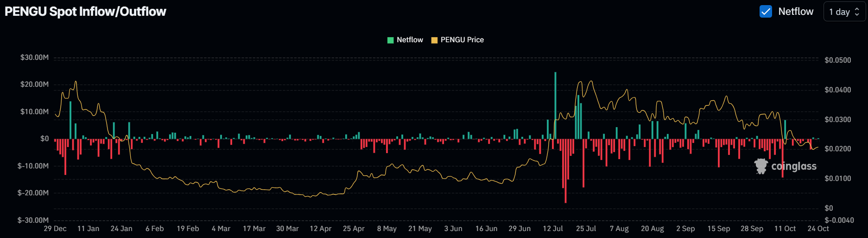Select the tallest green inflow bar near 12 Jul

(555, 105)
